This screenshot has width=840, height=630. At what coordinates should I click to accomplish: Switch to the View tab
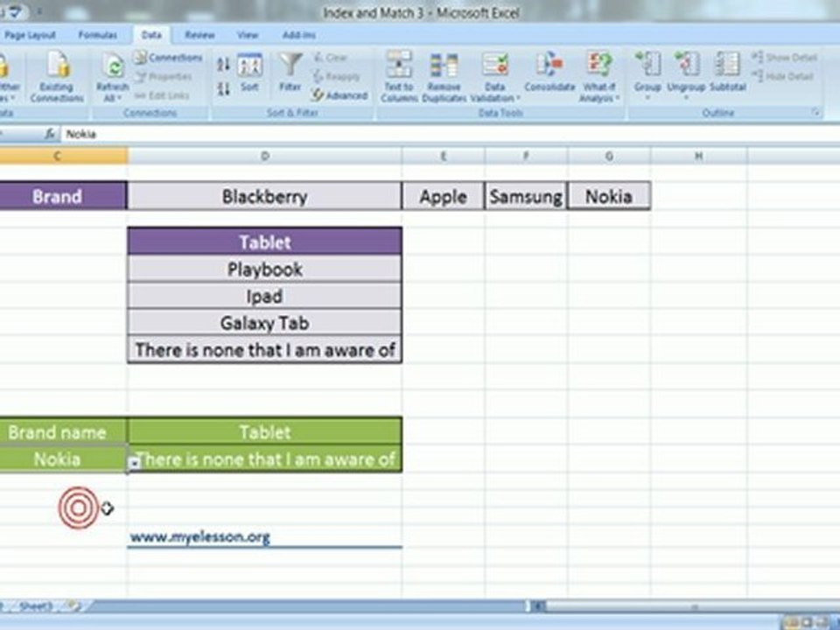pyautogui.click(x=248, y=35)
